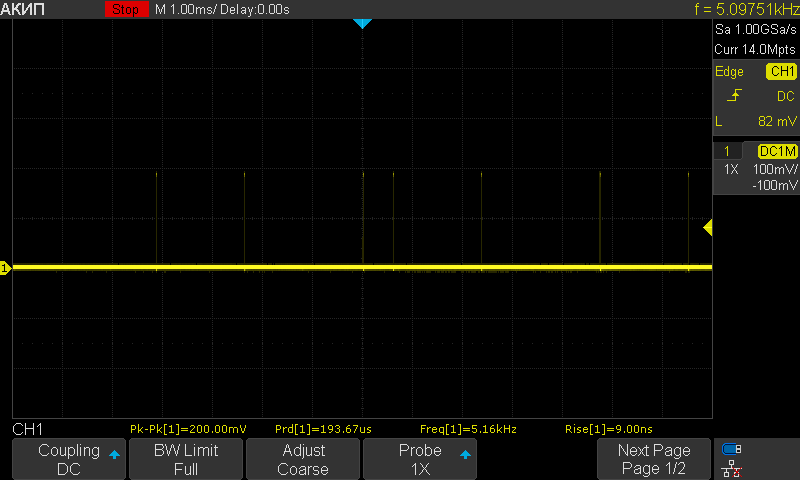Select the CH1 trigger source badge

click(781, 71)
